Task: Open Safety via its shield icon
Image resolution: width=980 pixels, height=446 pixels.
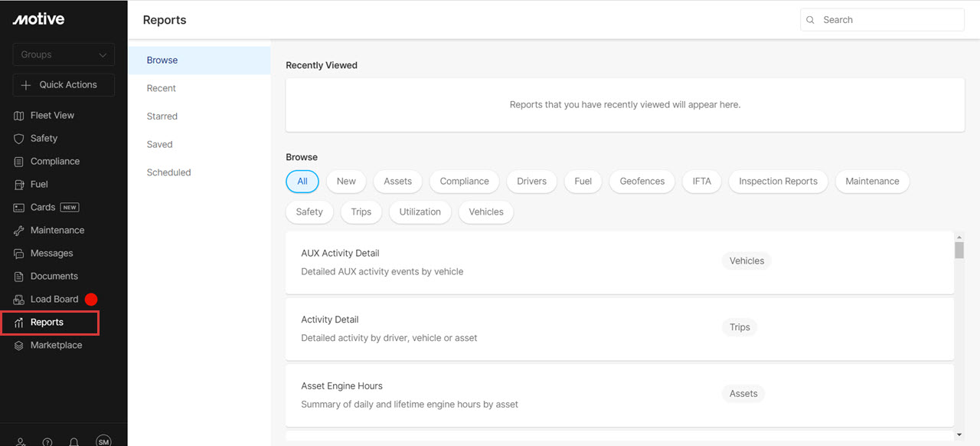Action: pos(19,139)
